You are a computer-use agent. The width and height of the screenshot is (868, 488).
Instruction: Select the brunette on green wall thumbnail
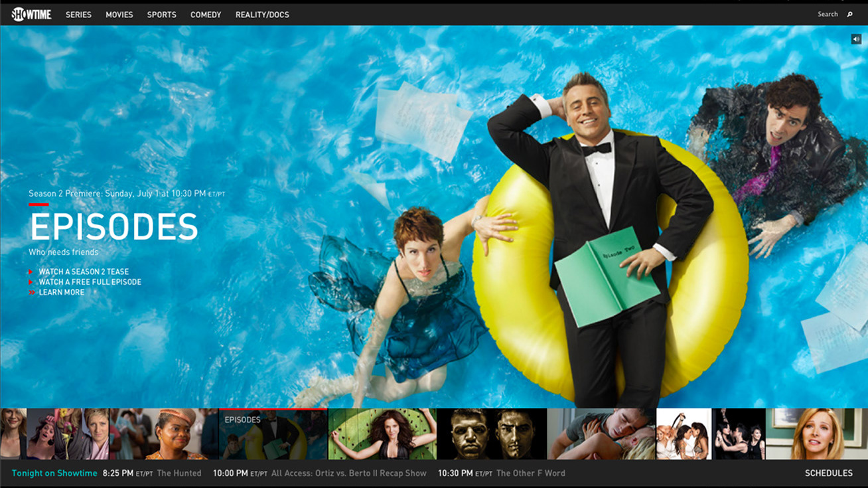pos(382,434)
